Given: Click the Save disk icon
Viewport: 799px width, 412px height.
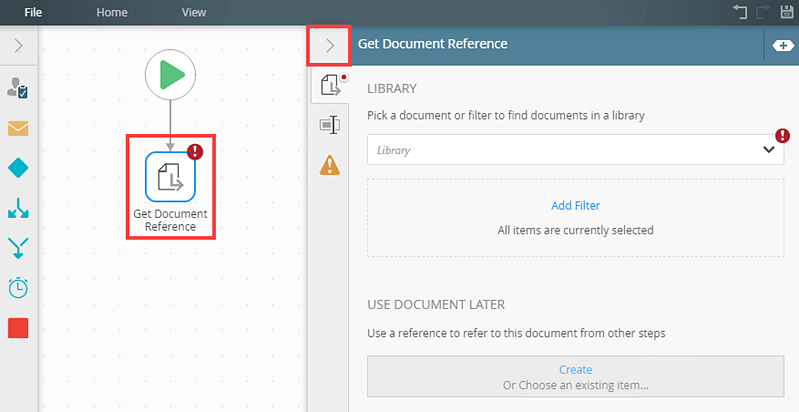Looking at the screenshot, I should 788,12.
